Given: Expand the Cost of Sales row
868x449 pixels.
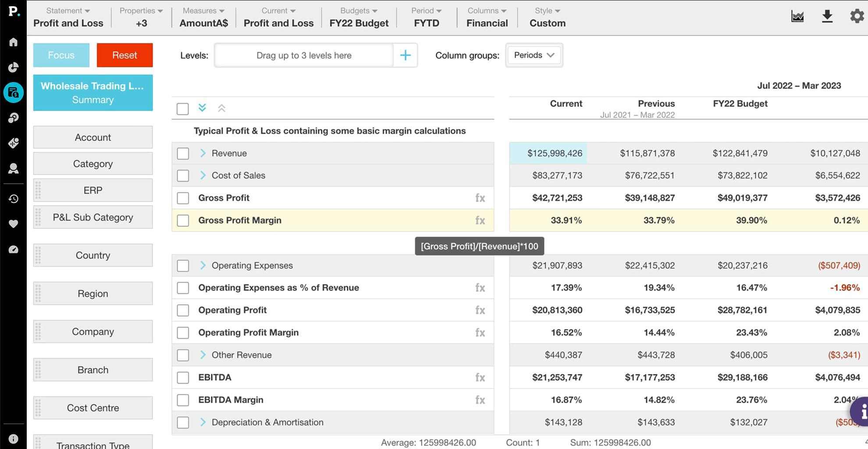Looking at the screenshot, I should (203, 175).
